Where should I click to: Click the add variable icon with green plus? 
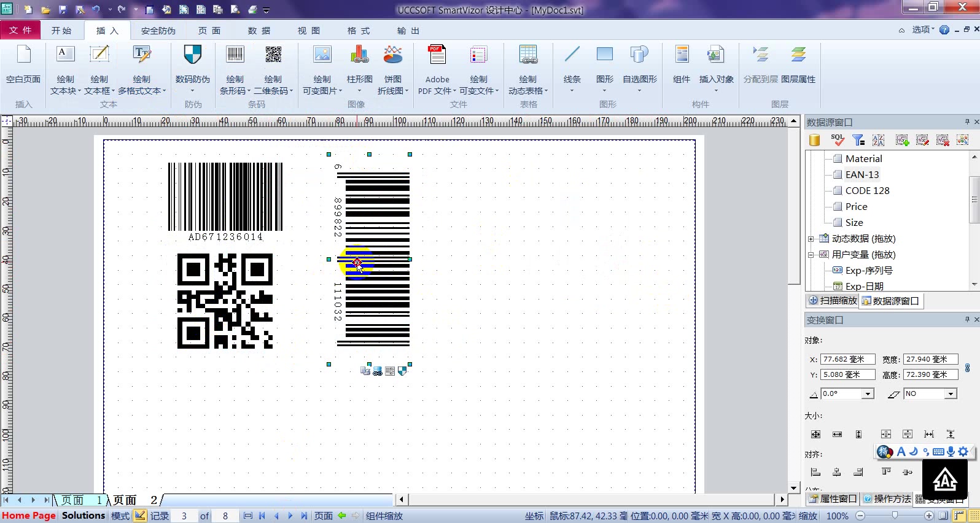tap(902, 141)
